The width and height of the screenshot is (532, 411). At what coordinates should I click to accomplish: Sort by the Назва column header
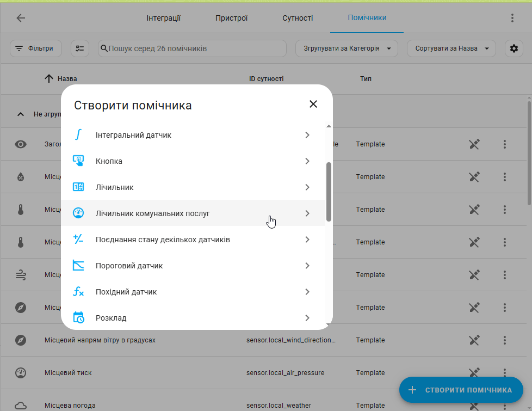click(67, 79)
